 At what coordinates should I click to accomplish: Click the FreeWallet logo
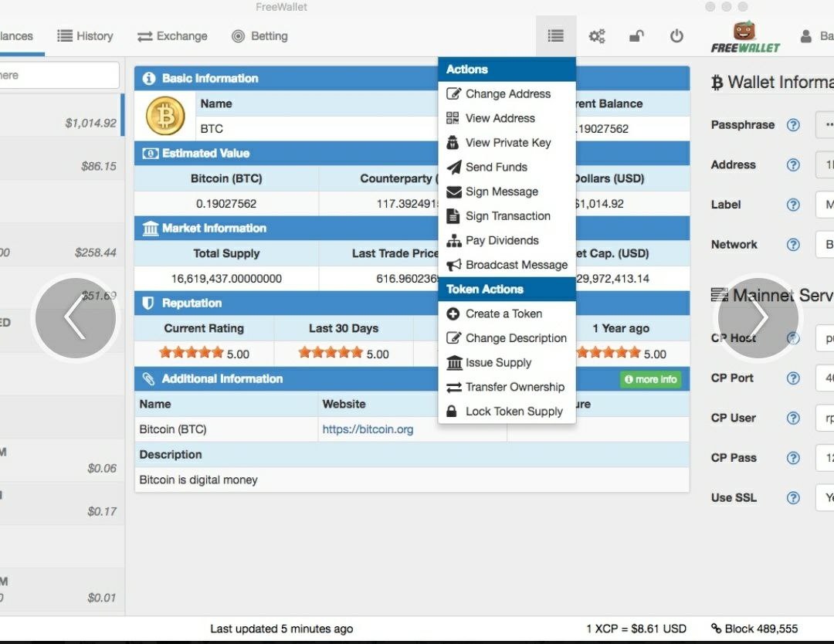[744, 37]
